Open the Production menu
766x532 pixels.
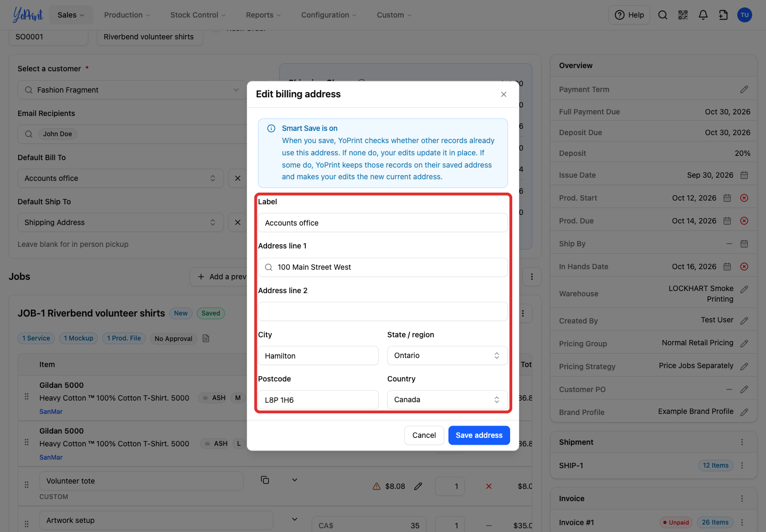click(127, 15)
